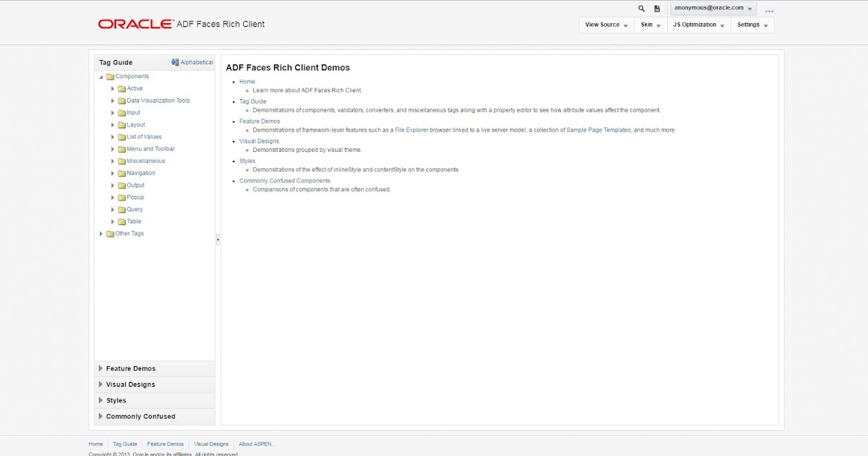Screen dimensions: 868x456
Task: Collapse the Components tree node
Action: (101, 75)
